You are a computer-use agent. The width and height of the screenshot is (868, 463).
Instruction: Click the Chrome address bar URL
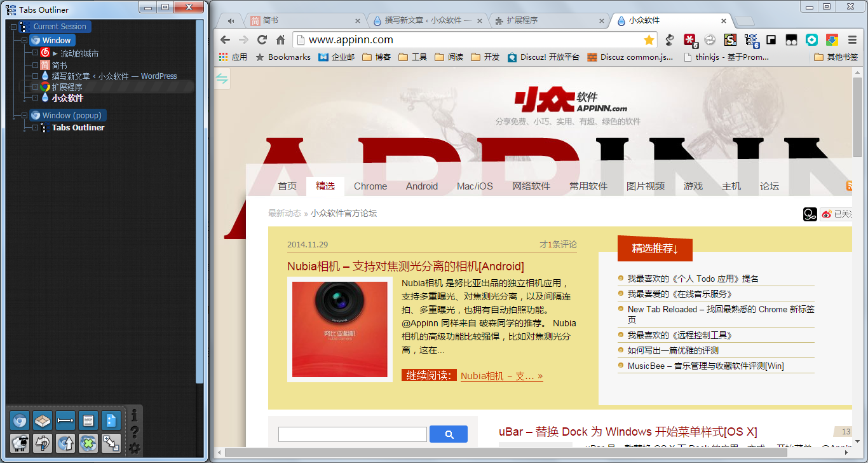(x=351, y=39)
